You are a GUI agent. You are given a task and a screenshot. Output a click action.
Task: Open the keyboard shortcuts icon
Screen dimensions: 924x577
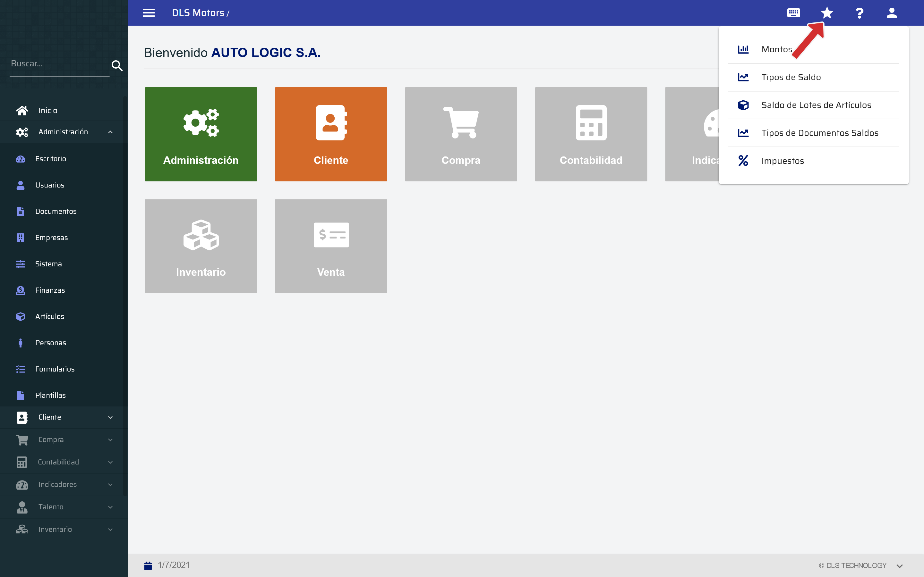pos(793,13)
